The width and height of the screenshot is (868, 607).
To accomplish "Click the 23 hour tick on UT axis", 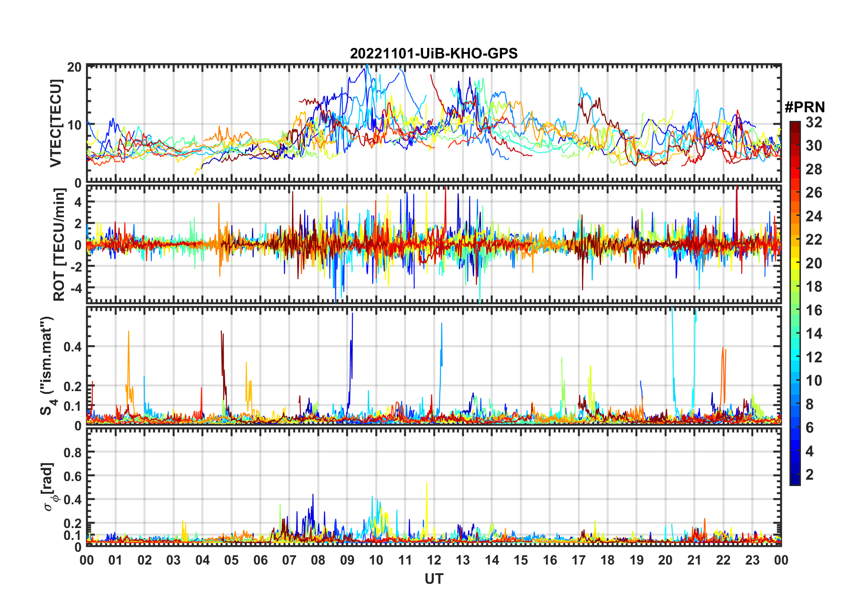I will (753, 560).
